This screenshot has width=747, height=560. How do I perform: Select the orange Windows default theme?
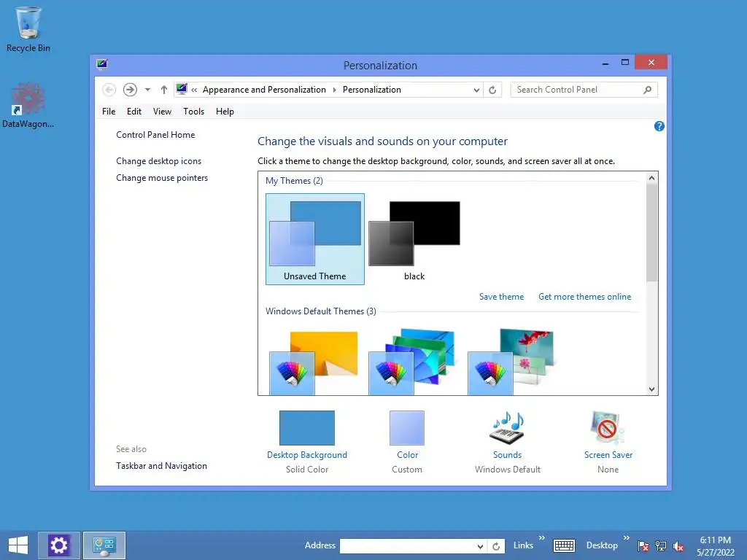point(315,362)
